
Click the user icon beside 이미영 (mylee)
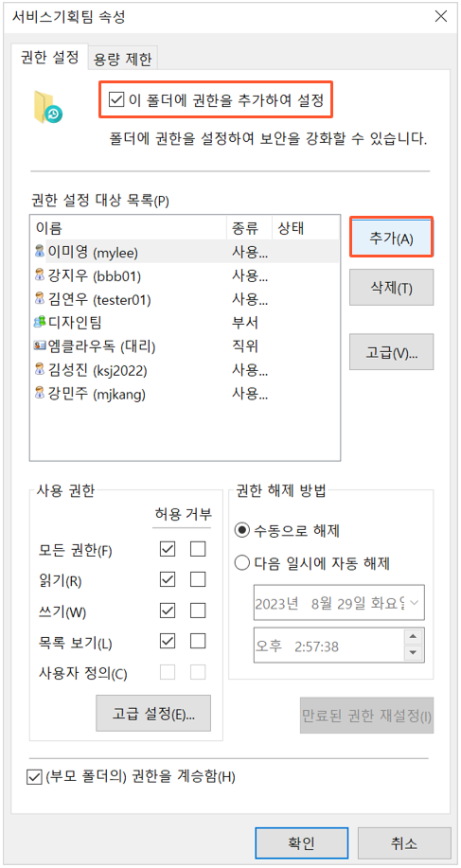[x=40, y=252]
